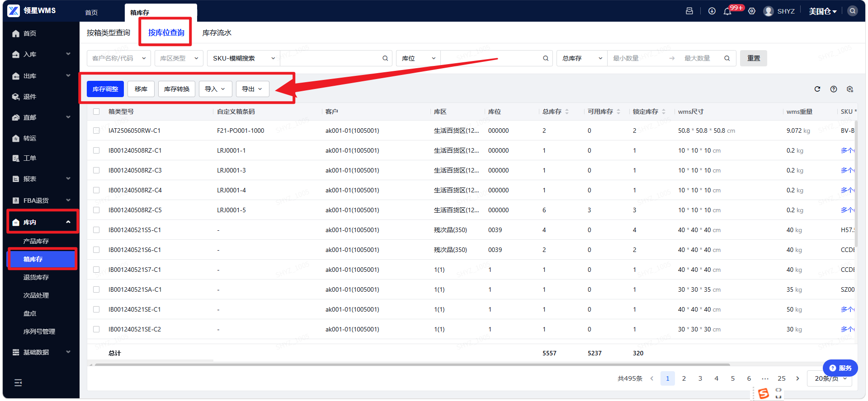This screenshot has width=868, height=401.
Task: Expand 入库 sidebar menu
Action: pos(42,54)
